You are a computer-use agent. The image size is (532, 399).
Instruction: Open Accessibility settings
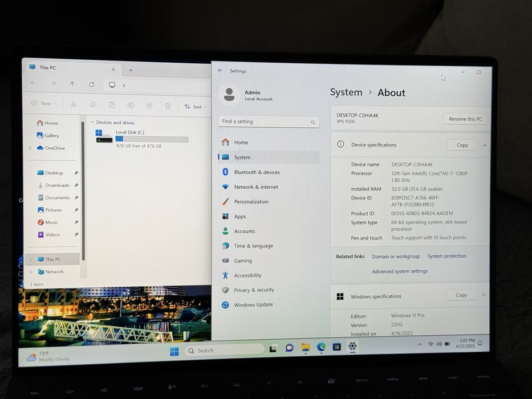click(x=269, y=275)
